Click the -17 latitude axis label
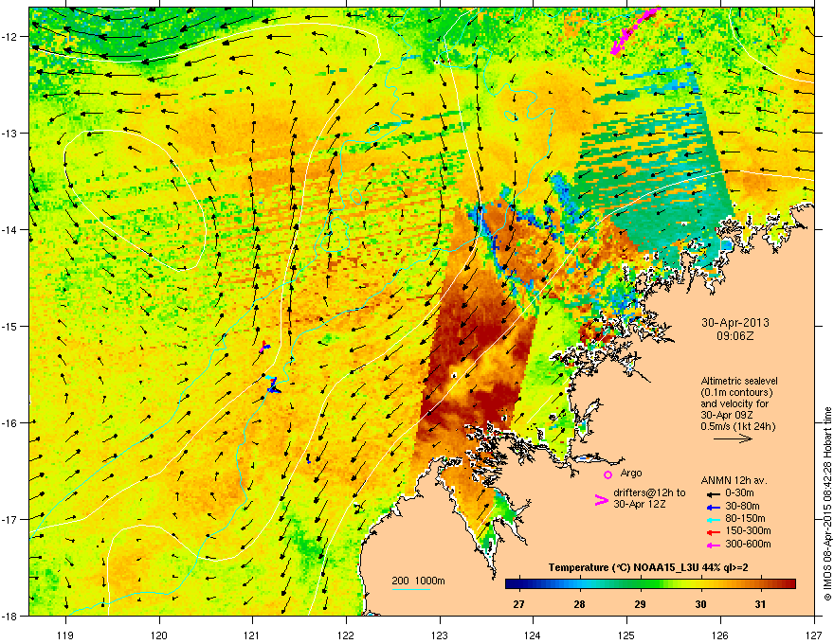 (x=10, y=519)
